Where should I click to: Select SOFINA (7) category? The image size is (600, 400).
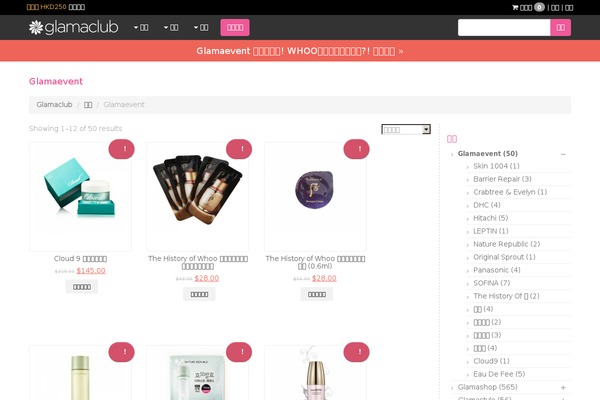coord(492,283)
